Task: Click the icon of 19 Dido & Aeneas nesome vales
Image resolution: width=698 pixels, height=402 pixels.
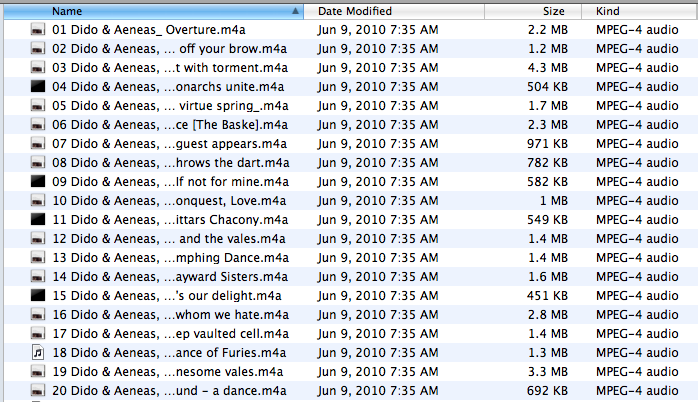Action: click(x=38, y=371)
